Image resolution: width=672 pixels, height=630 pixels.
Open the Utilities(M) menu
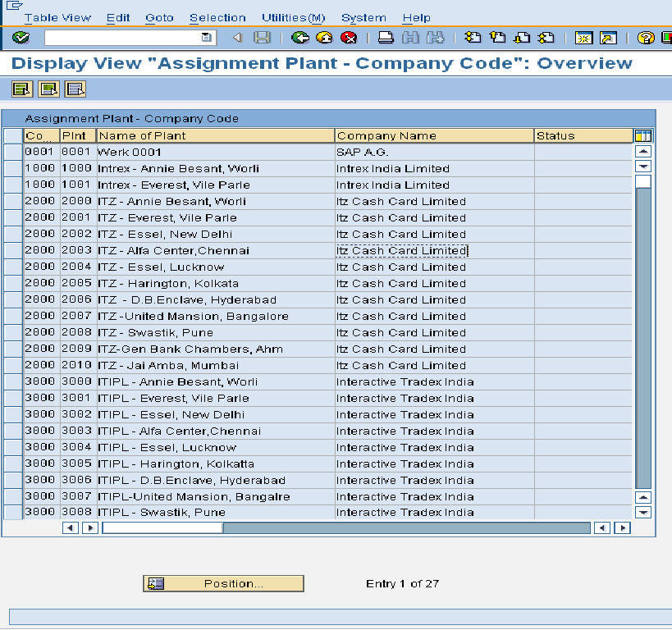pos(293,17)
